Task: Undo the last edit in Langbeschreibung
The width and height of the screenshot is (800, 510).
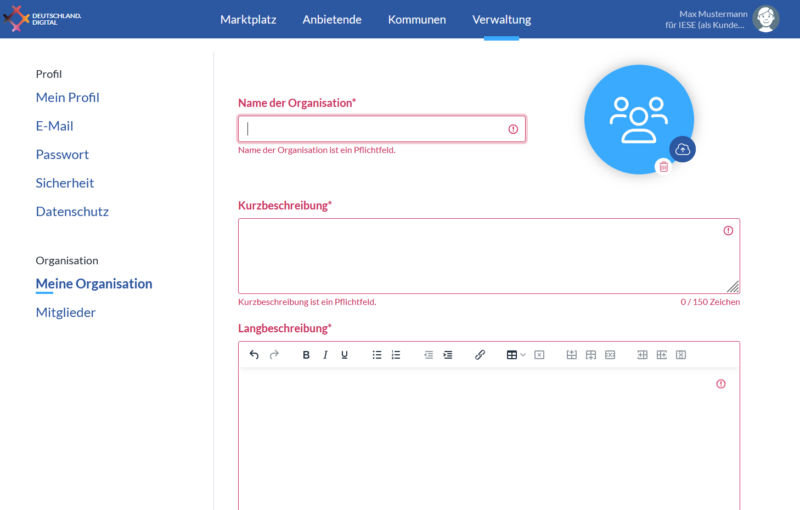Action: tap(254, 354)
